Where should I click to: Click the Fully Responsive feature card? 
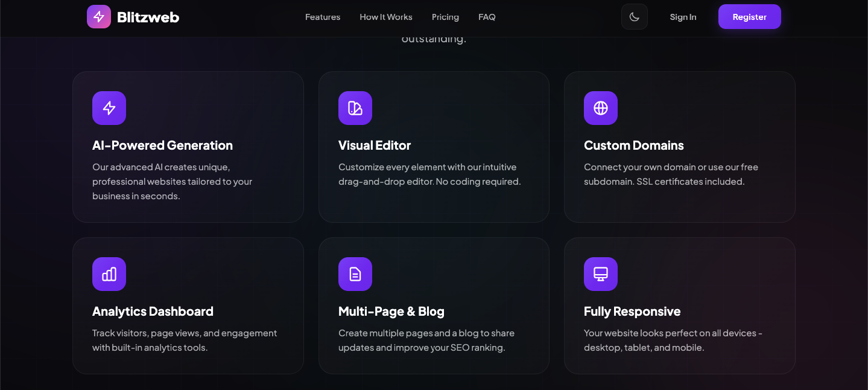(x=679, y=305)
